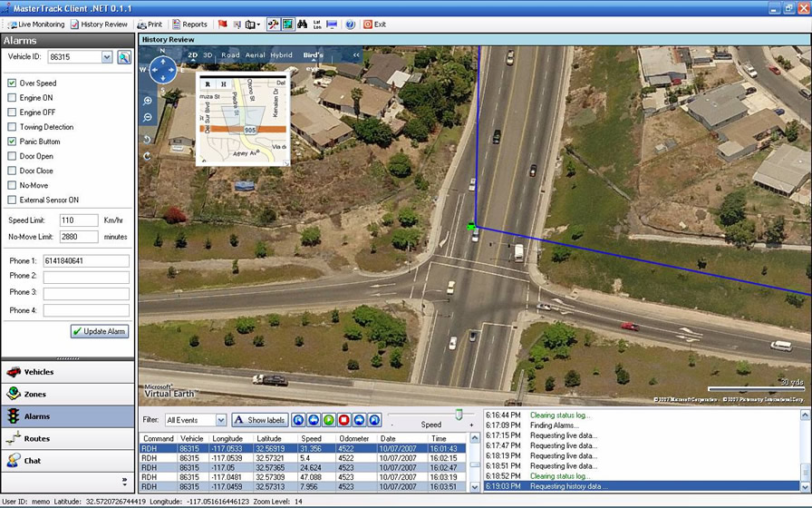Switch map to Bird's eye view
The image size is (812, 508).
point(313,55)
